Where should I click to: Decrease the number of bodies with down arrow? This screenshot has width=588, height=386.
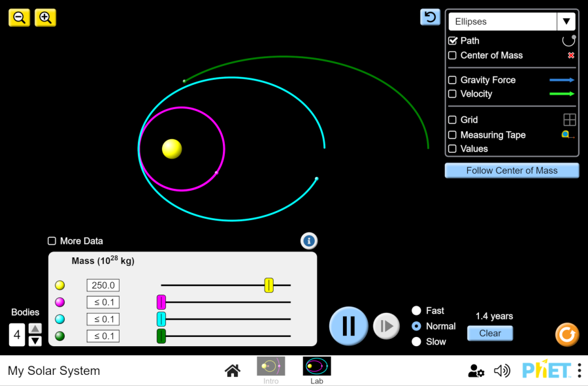click(35, 341)
